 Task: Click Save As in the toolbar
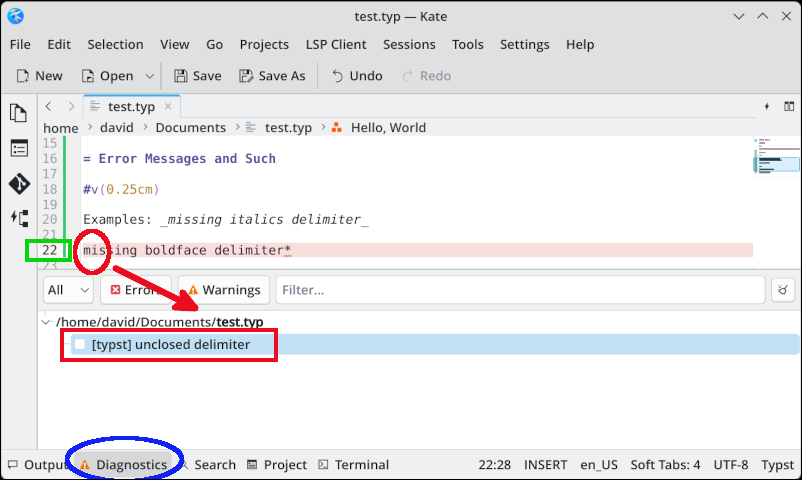point(272,76)
